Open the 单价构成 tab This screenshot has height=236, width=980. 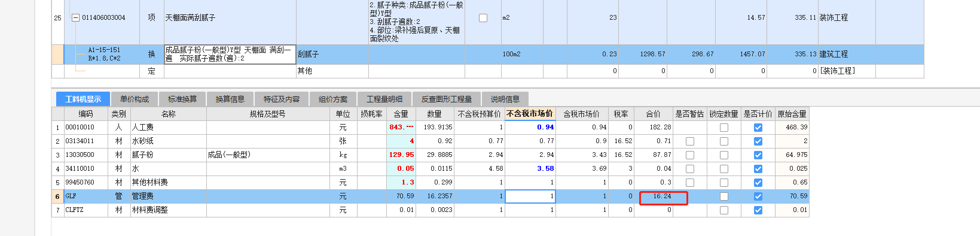[134, 99]
